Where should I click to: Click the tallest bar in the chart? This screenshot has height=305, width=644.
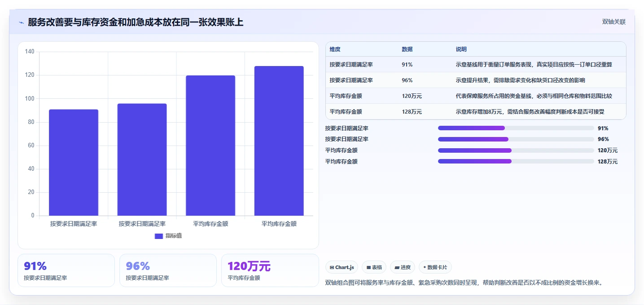point(279,141)
